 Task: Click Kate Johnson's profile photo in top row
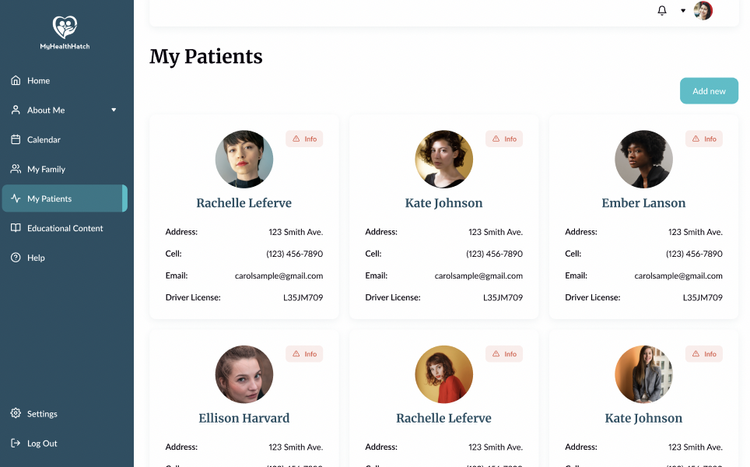click(x=444, y=159)
